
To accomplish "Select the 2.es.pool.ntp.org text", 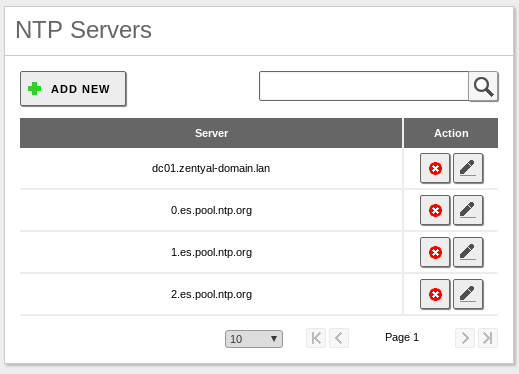I will 211,294.
